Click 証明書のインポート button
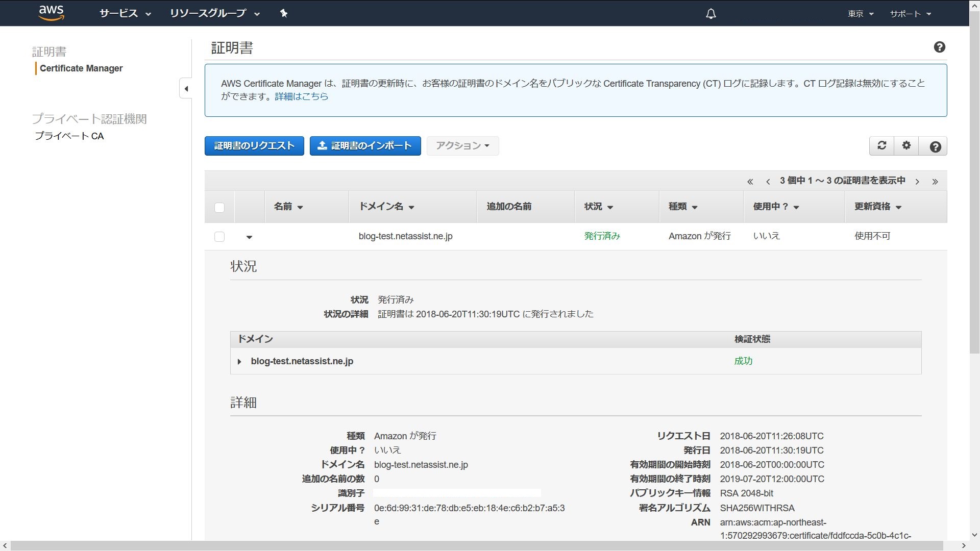The image size is (980, 551). (365, 146)
